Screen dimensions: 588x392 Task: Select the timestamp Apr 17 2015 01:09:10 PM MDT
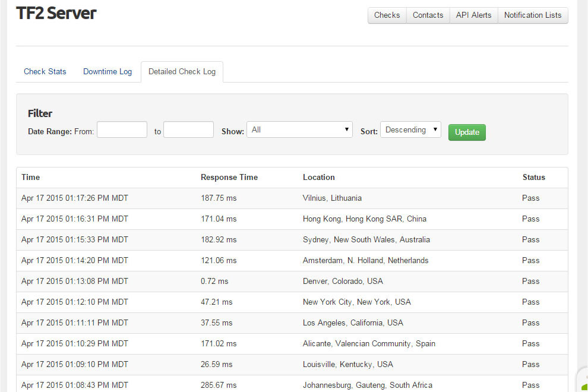(x=75, y=365)
